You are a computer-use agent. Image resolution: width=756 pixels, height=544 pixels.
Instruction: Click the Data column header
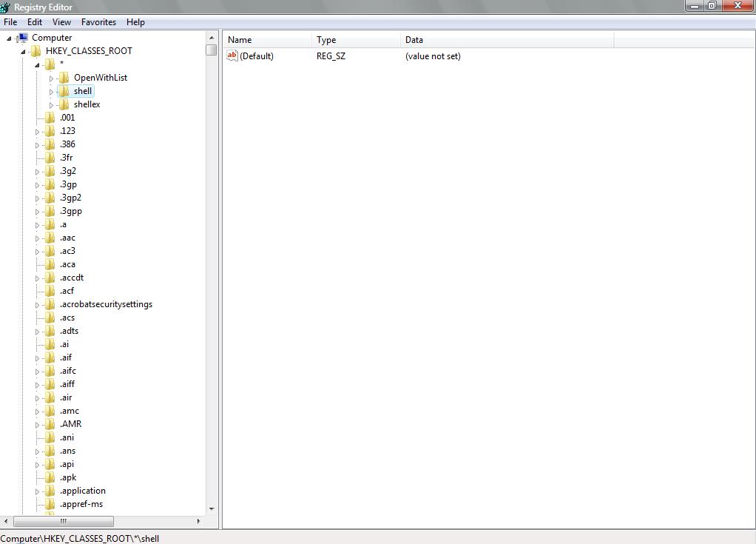pyautogui.click(x=507, y=40)
